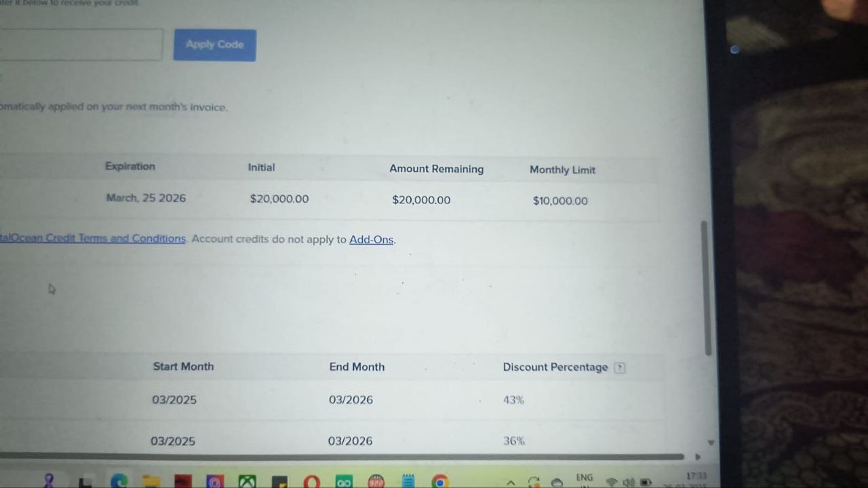Image resolution: width=868 pixels, height=488 pixels.
Task: Click the scroll-down arrow of vertical scrollbar
Action: point(711,442)
